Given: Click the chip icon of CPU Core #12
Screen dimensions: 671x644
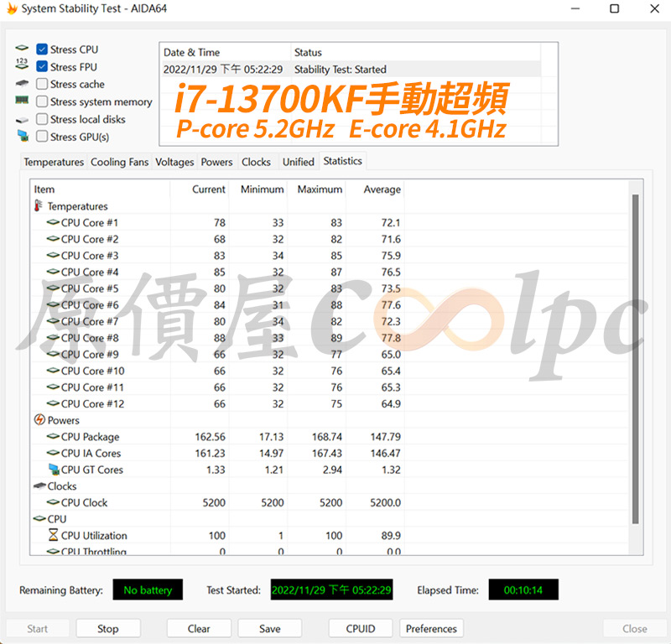Looking at the screenshot, I should (53, 403).
